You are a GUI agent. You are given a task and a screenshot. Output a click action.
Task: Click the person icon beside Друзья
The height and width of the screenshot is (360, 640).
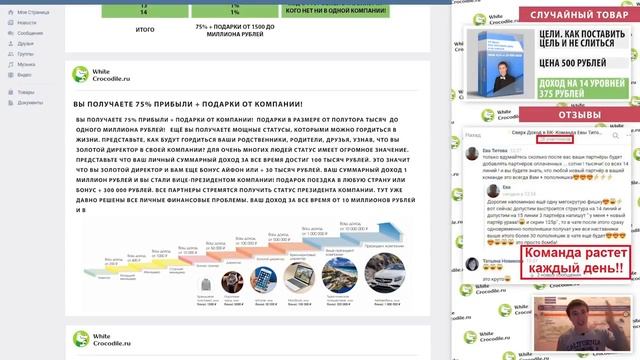[x=11, y=44]
